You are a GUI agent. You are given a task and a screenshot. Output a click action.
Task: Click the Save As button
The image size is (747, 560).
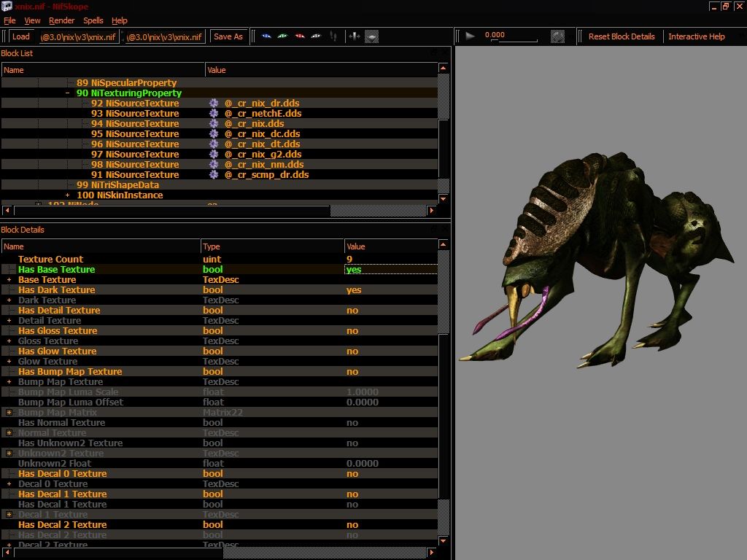pos(228,36)
